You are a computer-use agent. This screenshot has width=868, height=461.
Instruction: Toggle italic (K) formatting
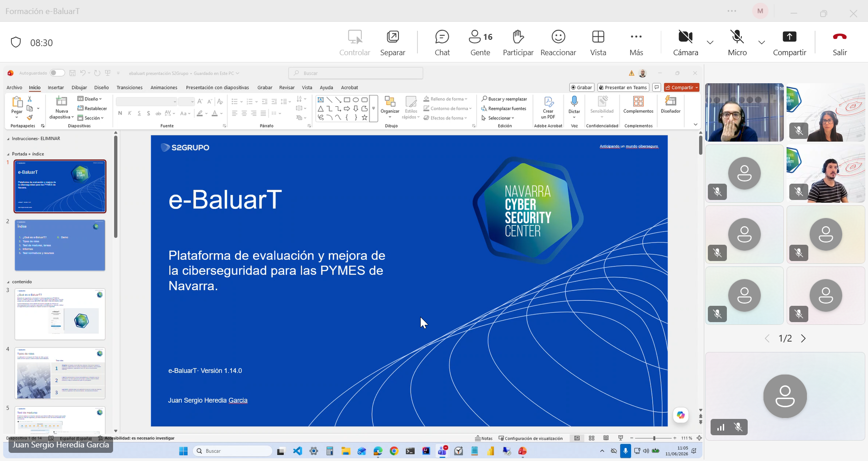129,113
